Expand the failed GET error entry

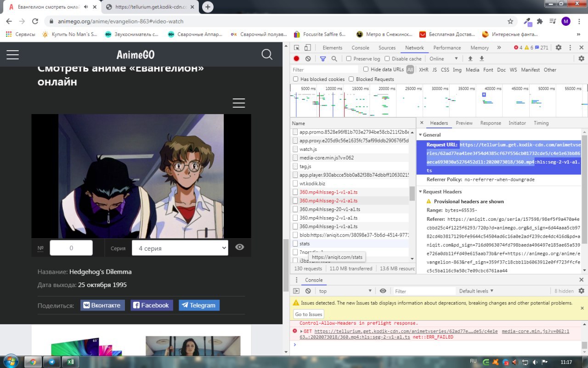pyautogui.click(x=301, y=331)
